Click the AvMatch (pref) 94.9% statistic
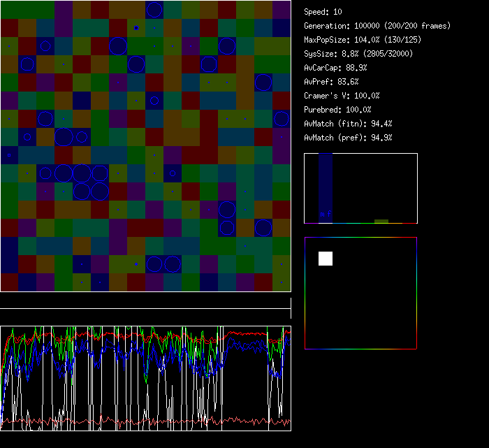Viewport: 489px width, 448px height. [348, 138]
